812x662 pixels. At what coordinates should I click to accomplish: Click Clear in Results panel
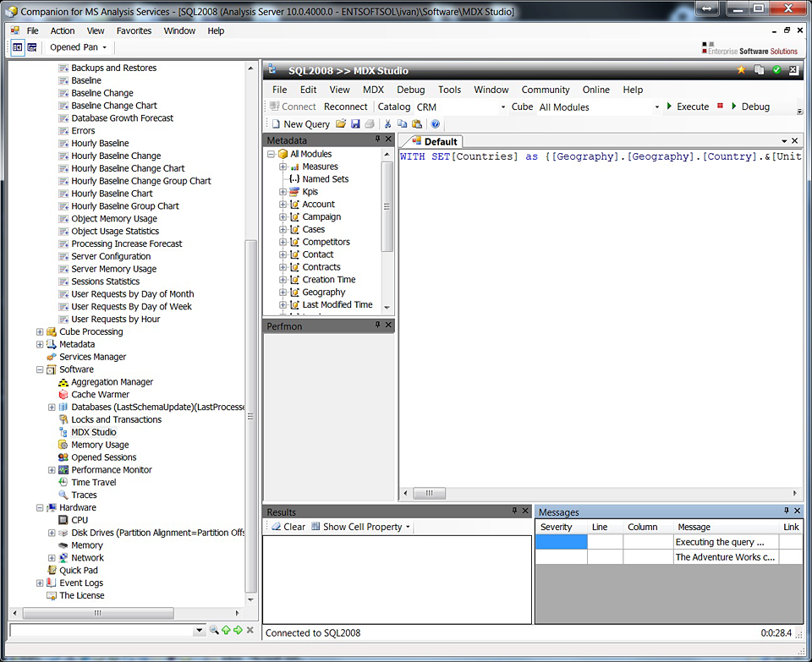coord(288,527)
